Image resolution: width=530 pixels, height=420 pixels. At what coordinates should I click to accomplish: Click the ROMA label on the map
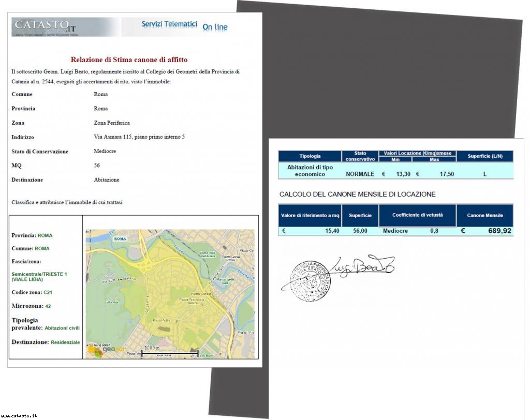point(120,239)
